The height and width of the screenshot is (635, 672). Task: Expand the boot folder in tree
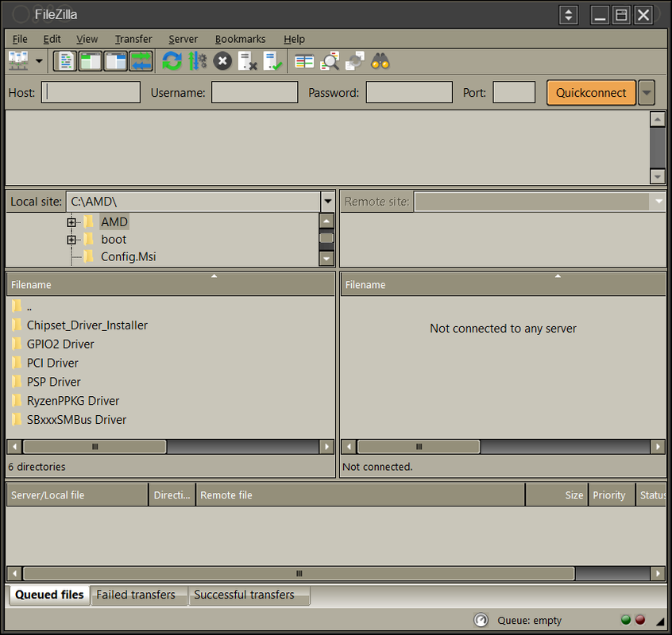tap(71, 240)
